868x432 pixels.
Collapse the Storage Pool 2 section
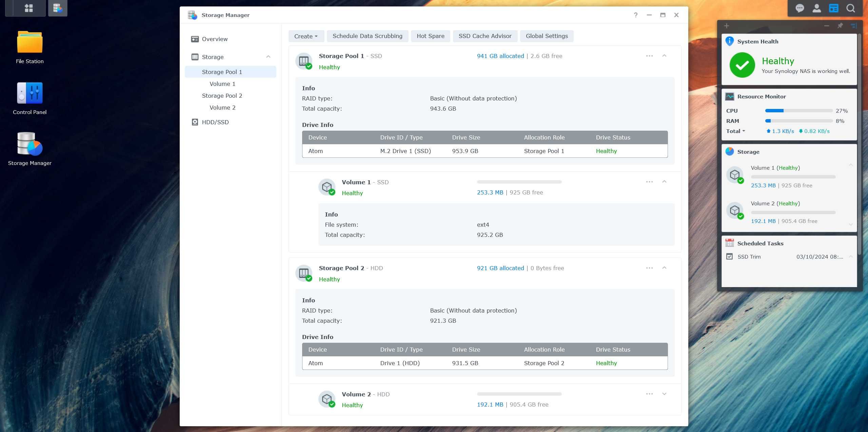(x=665, y=268)
